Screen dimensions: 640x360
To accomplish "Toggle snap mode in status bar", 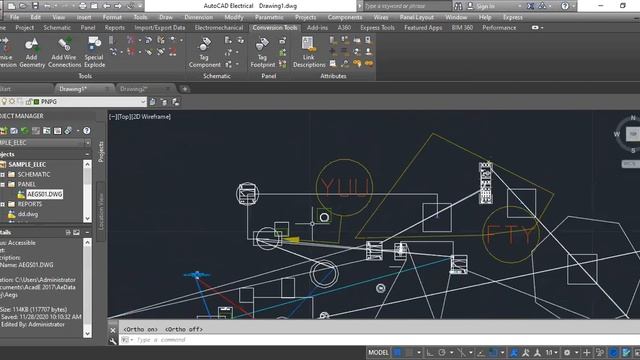I will coord(409,353).
